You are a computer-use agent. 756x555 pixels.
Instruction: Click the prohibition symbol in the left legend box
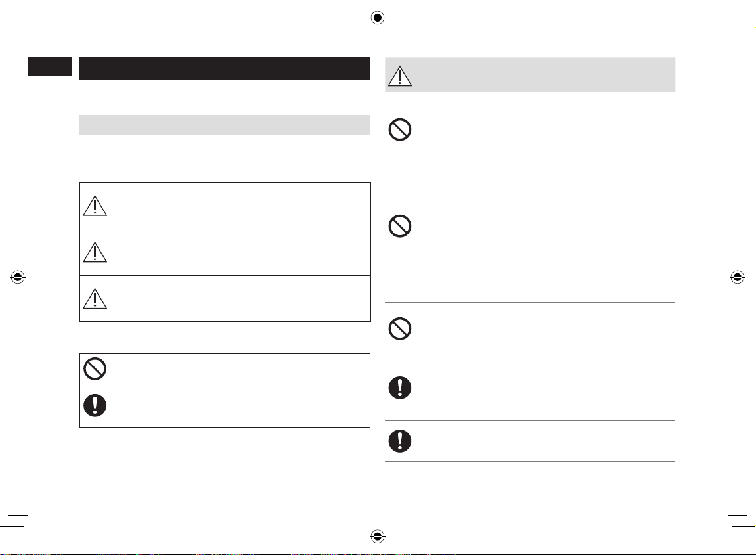tap(95, 369)
